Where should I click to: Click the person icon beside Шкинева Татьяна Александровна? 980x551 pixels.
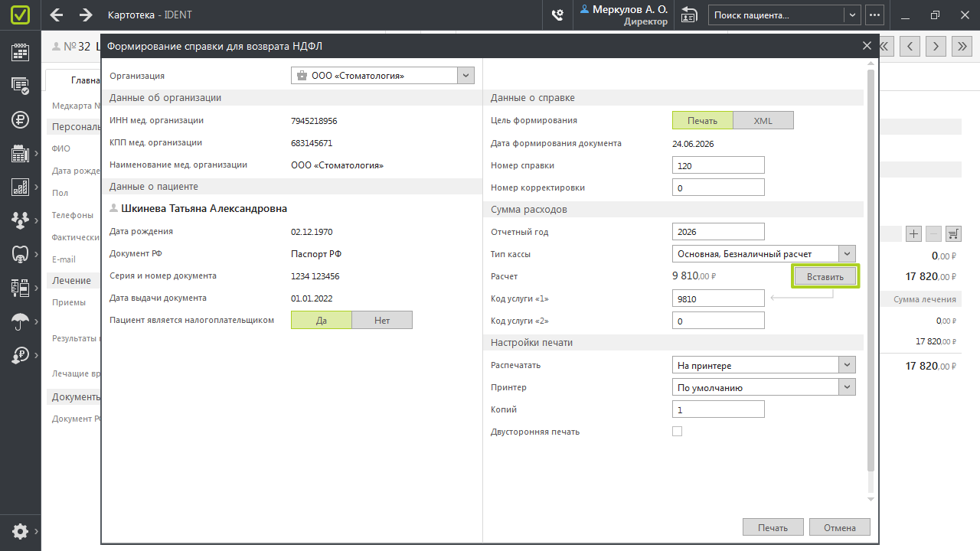click(114, 208)
